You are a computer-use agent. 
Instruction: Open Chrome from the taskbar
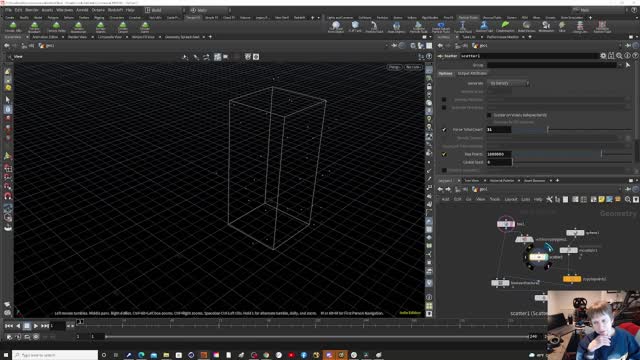click(266, 355)
